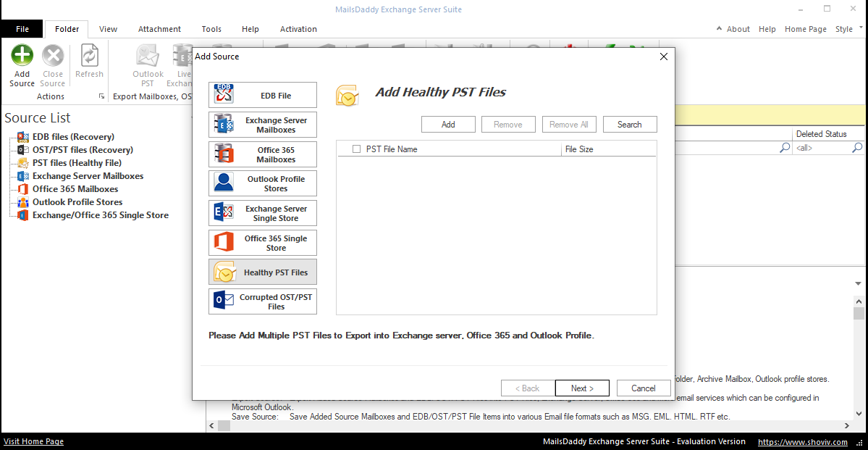Click the Office 365 Mailboxes tree icon
This screenshot has height=450, width=868.
click(23, 189)
